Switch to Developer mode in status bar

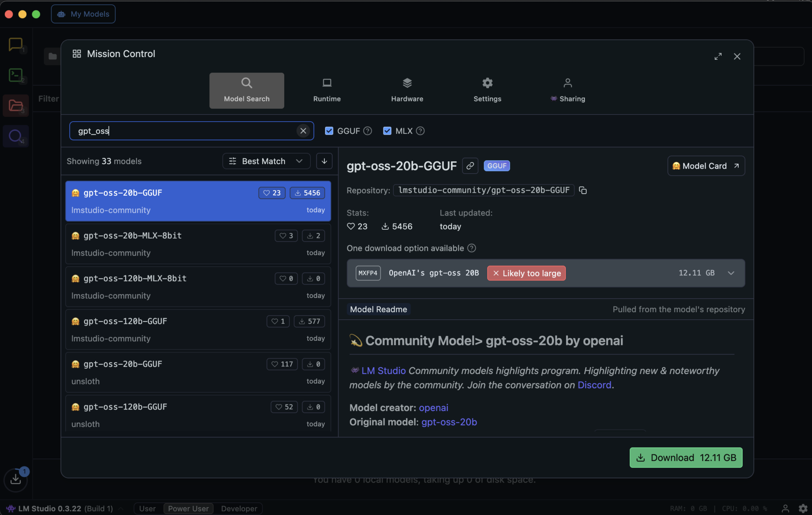[239, 508]
